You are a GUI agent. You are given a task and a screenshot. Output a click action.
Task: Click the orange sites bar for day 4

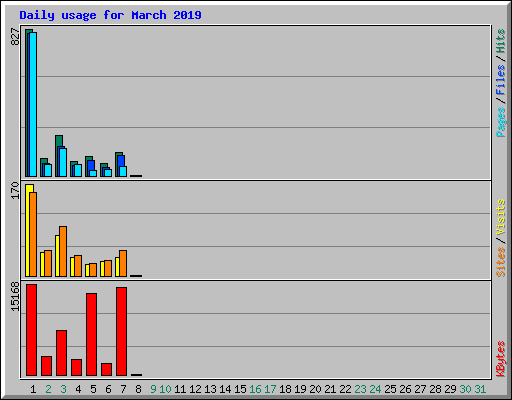pyautogui.click(x=78, y=266)
